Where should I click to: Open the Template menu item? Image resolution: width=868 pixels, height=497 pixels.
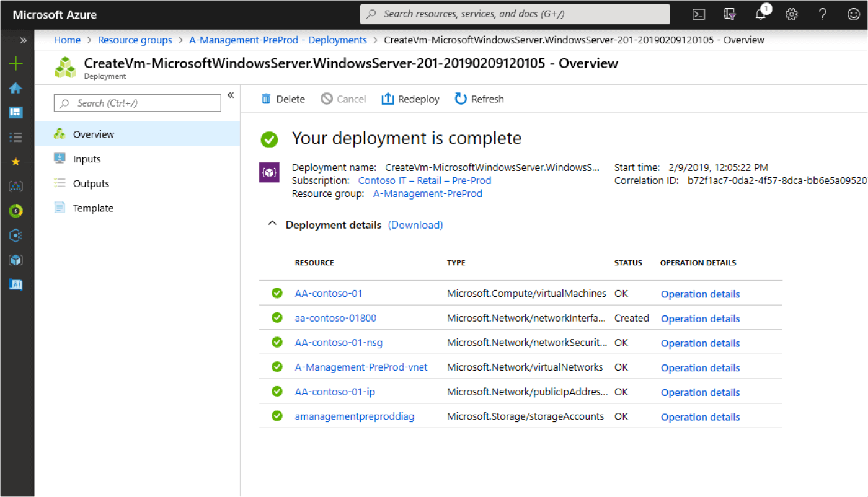tap(93, 208)
